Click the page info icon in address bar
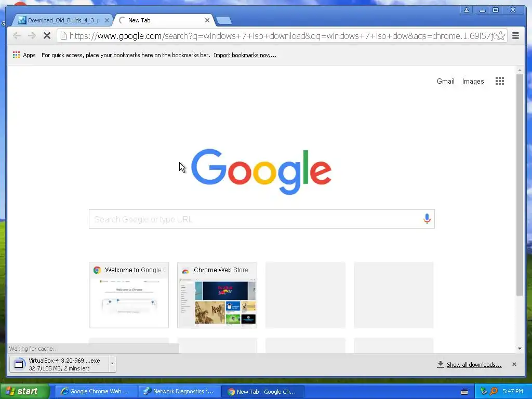This screenshot has width=532, height=399. [x=63, y=36]
